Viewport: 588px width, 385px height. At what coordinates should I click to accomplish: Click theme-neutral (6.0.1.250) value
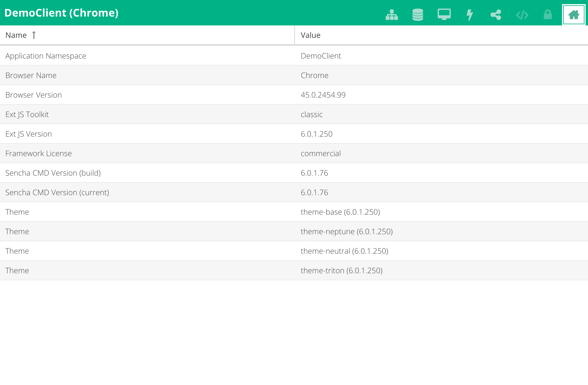point(345,251)
